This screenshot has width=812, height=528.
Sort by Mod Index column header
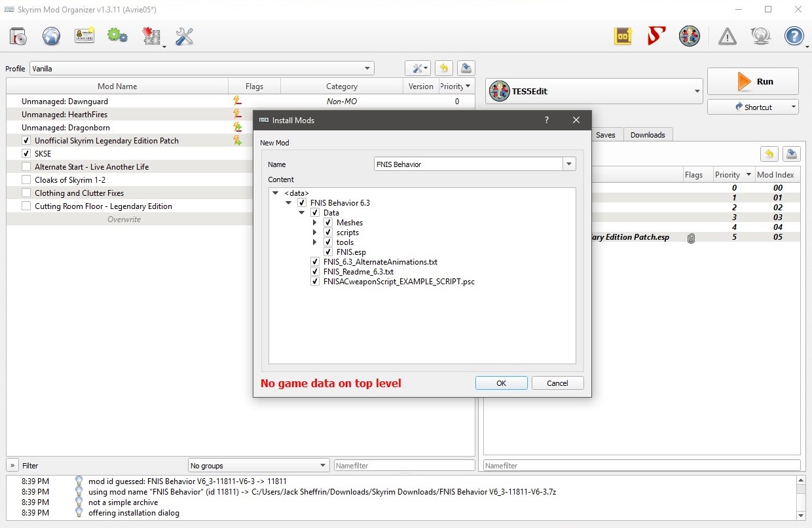coord(775,175)
